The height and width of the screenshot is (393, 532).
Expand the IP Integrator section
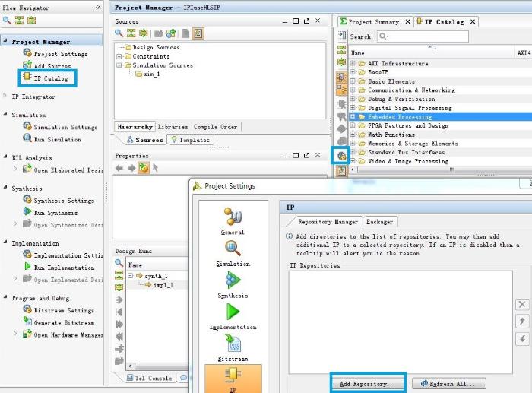tap(6, 97)
